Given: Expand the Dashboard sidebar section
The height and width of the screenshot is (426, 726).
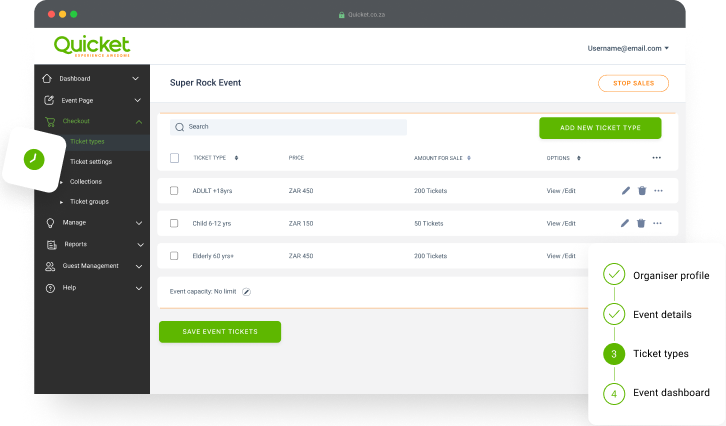Looking at the screenshot, I should point(136,78).
